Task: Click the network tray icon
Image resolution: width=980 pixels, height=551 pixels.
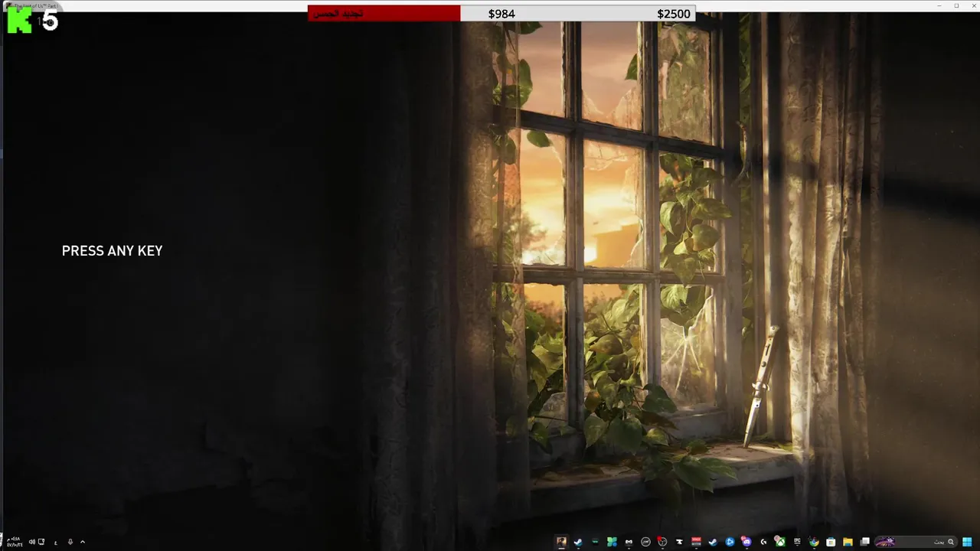Action: 41,542
